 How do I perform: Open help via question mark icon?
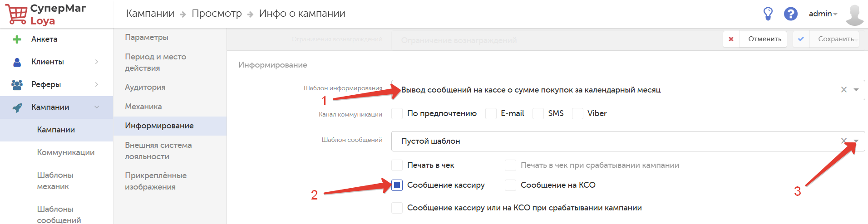coord(790,14)
